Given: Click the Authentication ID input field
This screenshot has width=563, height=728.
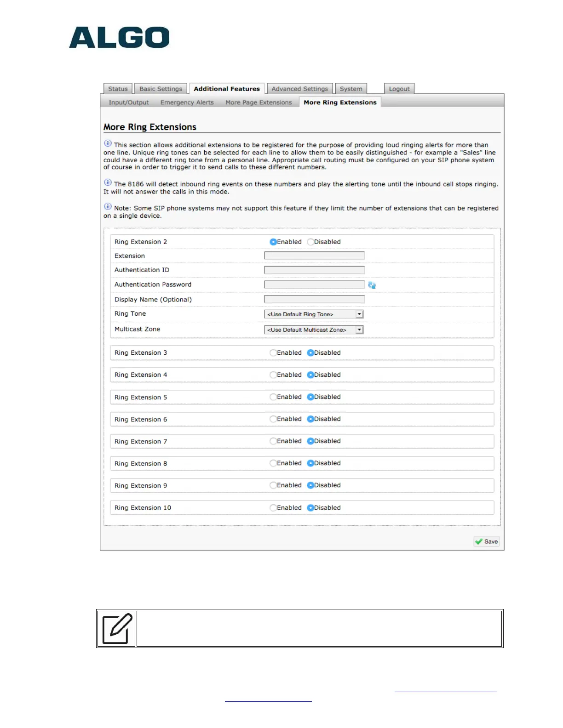Looking at the screenshot, I should (315, 270).
